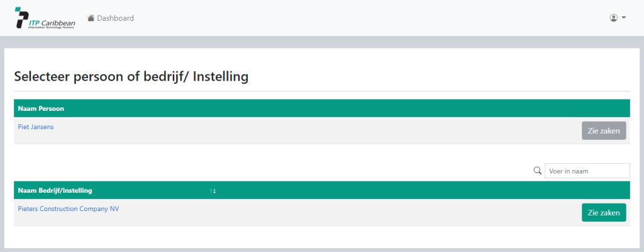Click the magnifying glass search icon

click(537, 171)
